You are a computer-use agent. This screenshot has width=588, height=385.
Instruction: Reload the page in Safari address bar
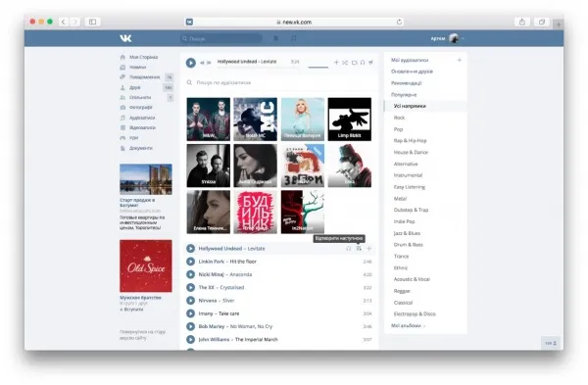click(x=399, y=22)
